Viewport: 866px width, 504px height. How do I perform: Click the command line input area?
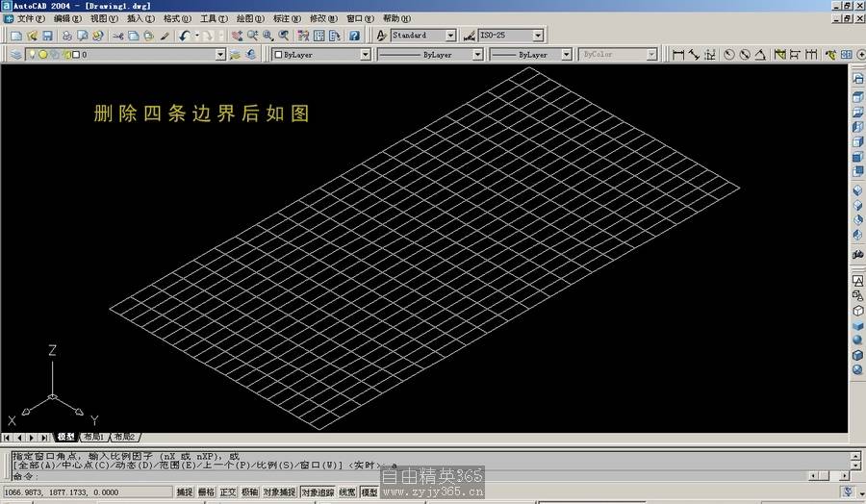pos(192,475)
